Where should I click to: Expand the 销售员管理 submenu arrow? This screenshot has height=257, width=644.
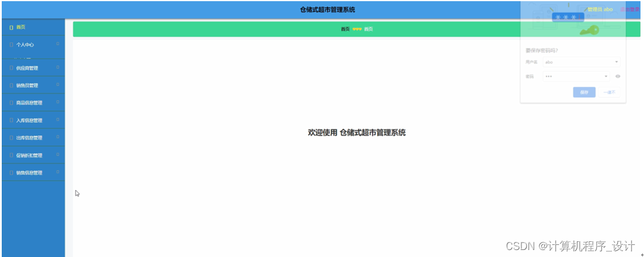[58, 85]
